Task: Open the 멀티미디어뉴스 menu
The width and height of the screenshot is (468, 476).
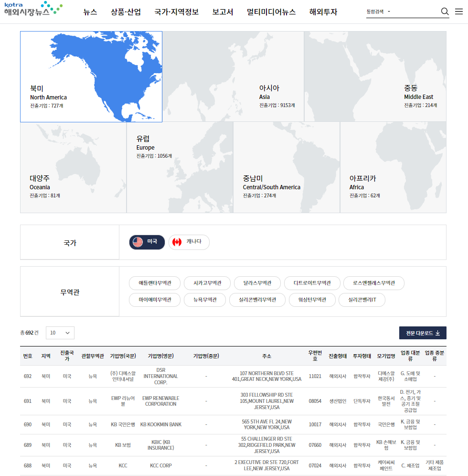Action: 271,12
